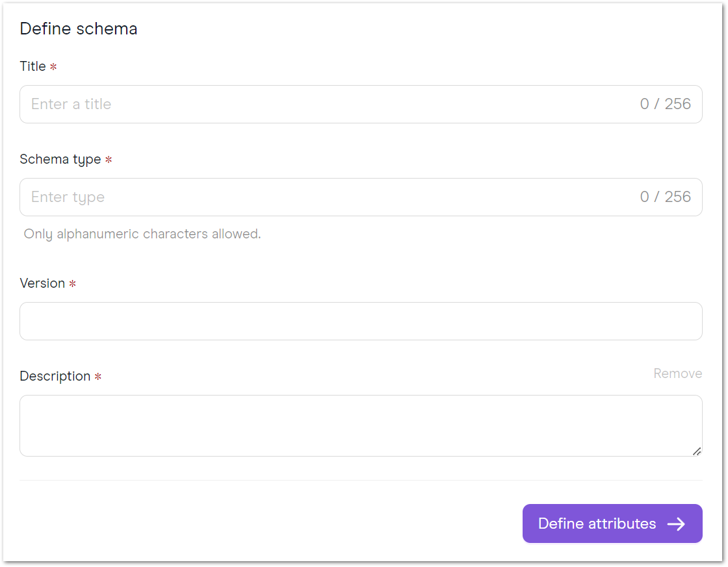Screen dimensions: 728x567
Task: Click the arrow icon in Define attributes
Action: 676,524
